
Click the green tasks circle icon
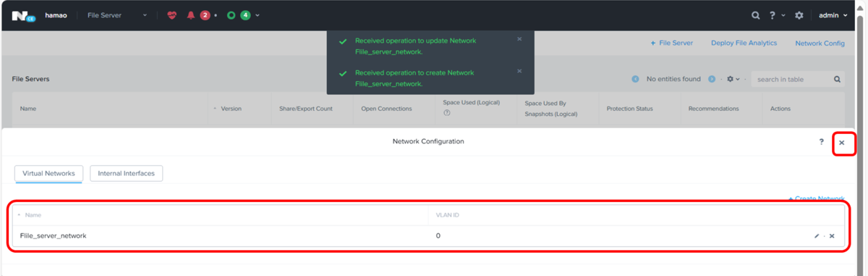(231, 15)
